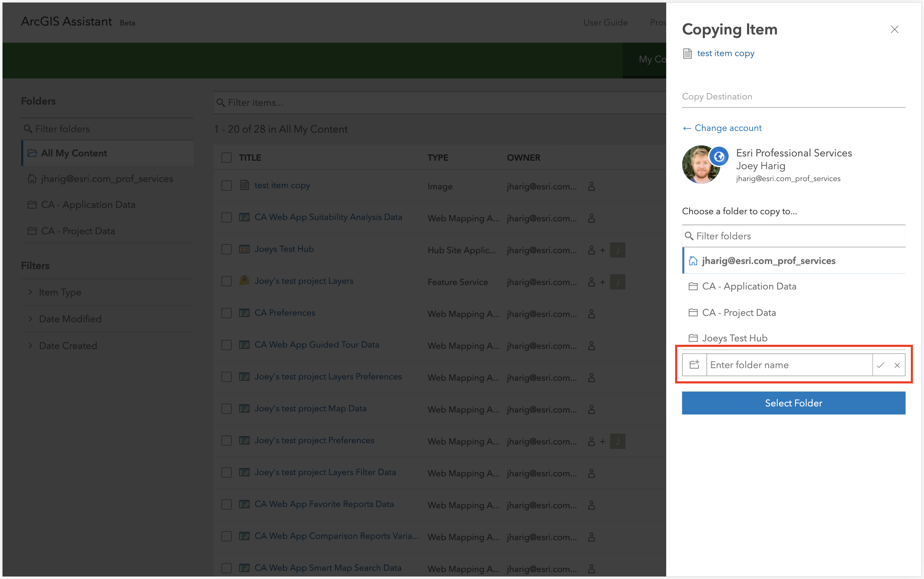The image size is (924, 579).
Task: Open jharig@esri.com_prof_services folder in left sidebar
Action: coord(107,179)
